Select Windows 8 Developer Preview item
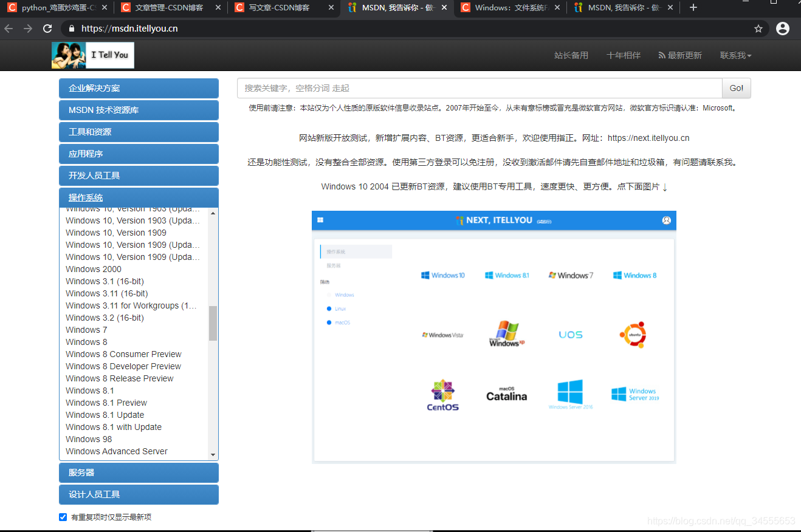Viewport: 801px width, 532px height. click(x=123, y=366)
